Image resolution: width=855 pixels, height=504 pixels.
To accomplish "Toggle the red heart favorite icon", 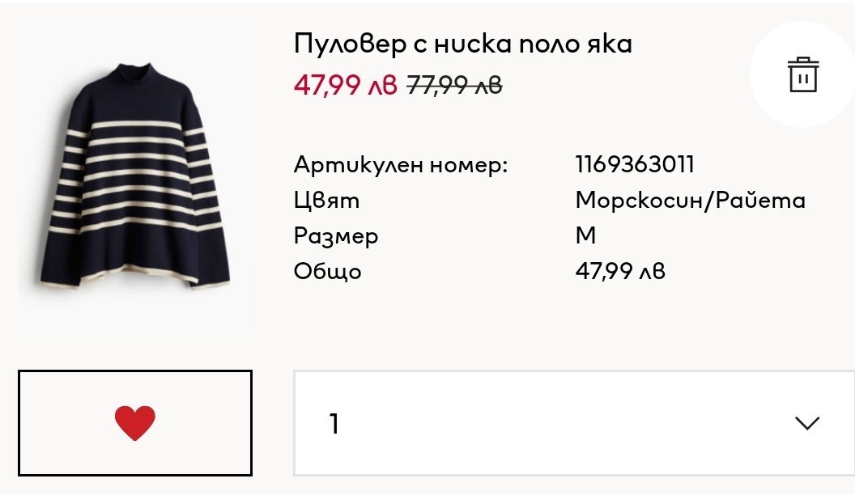I will (x=134, y=423).
